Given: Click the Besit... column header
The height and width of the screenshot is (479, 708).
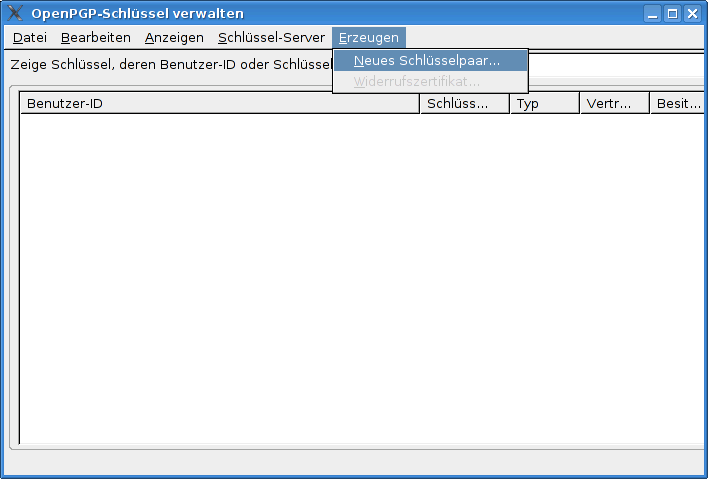Looking at the screenshot, I should tap(678, 104).
